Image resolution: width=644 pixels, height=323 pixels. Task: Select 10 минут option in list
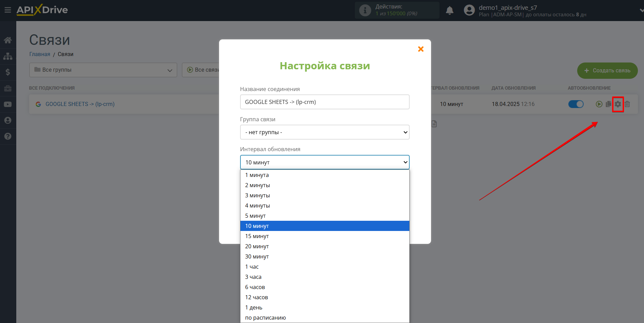(325, 226)
